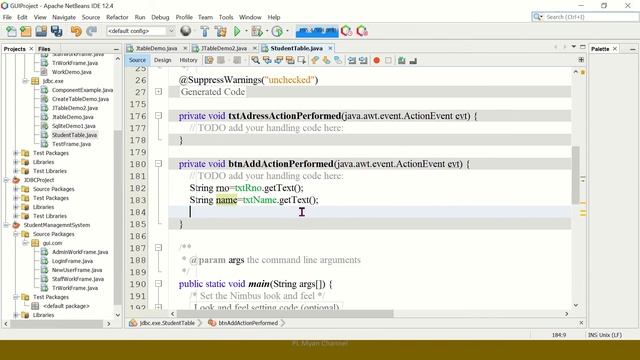Open the Debug menu
Image resolution: width=640 pixels, height=360 pixels.
coord(160,17)
